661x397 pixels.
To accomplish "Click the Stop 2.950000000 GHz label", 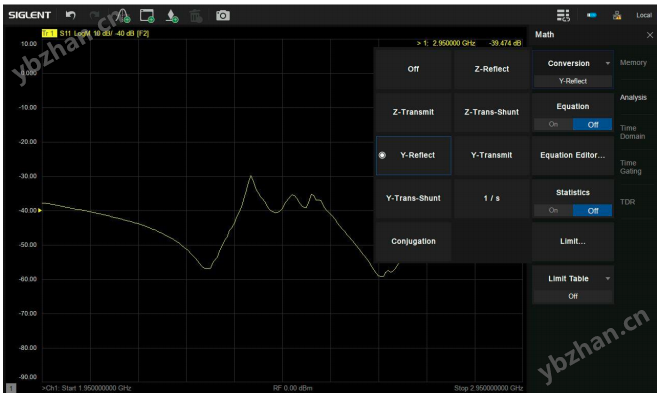I will pyautogui.click(x=488, y=388).
